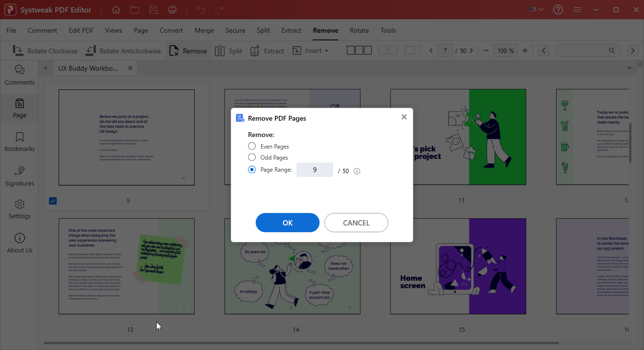Select the Even Pages radio button

(x=251, y=146)
